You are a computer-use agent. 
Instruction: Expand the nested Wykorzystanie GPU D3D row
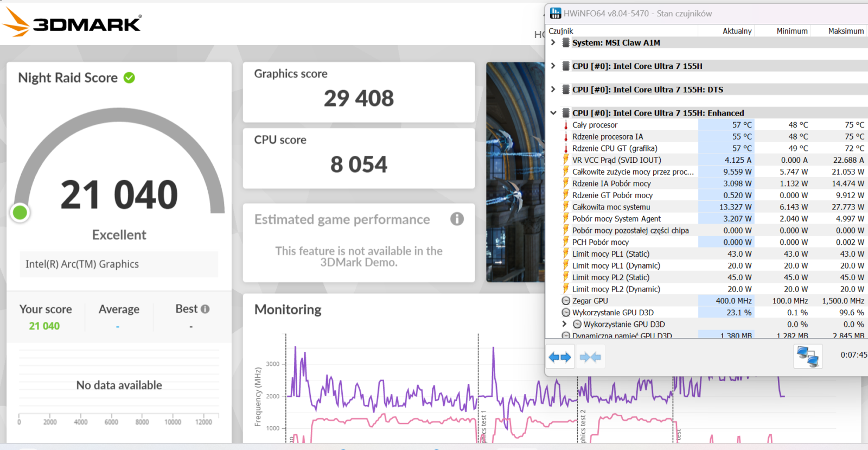[x=564, y=324]
